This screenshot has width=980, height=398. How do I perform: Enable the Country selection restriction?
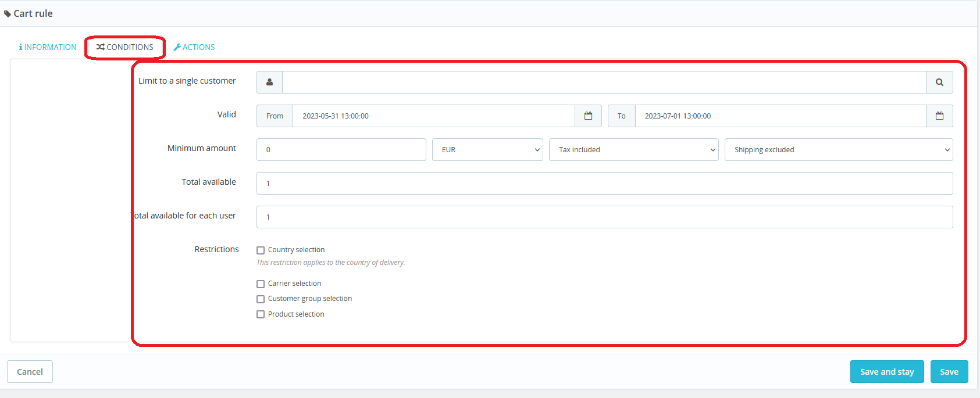pyautogui.click(x=261, y=250)
